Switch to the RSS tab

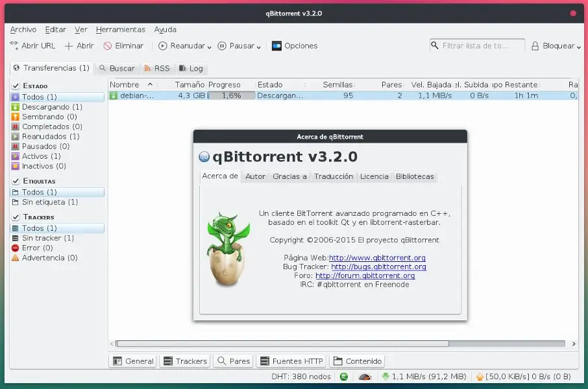[157, 69]
